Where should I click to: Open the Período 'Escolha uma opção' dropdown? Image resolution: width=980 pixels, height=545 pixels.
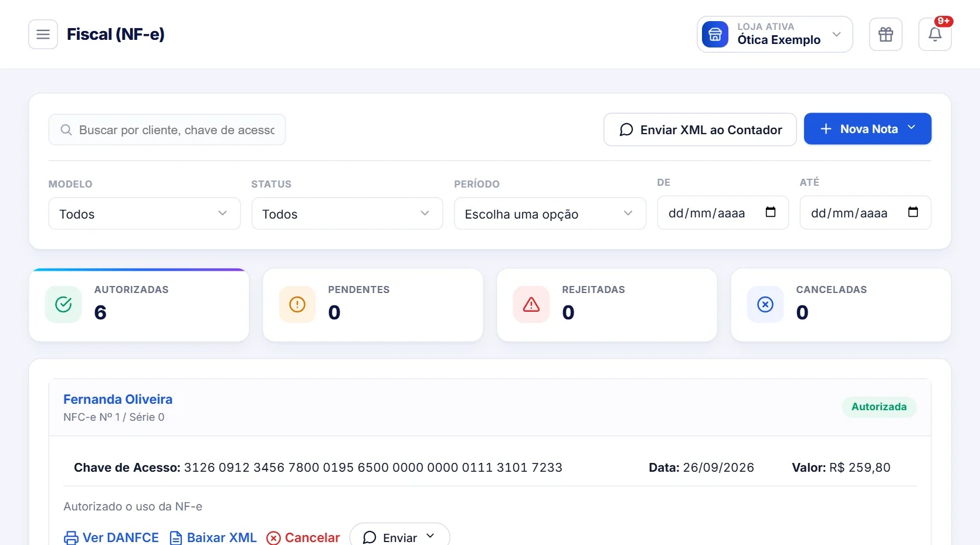[550, 214]
